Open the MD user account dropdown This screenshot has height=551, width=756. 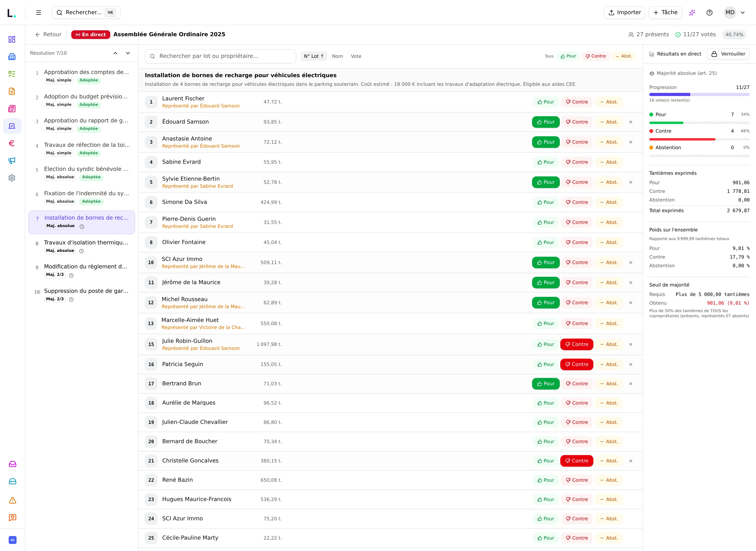[735, 12]
